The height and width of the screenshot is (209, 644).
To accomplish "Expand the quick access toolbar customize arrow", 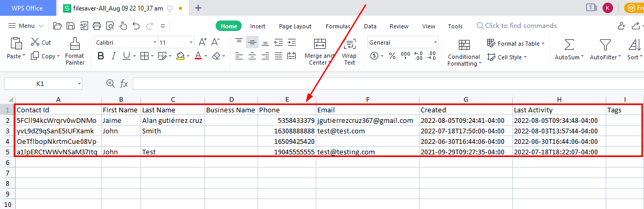I will pos(163,26).
